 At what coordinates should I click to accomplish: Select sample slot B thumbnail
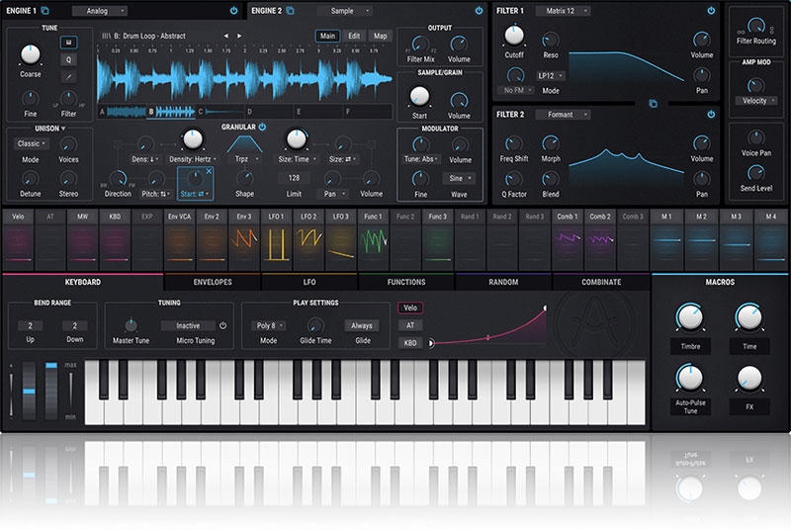coord(172,112)
